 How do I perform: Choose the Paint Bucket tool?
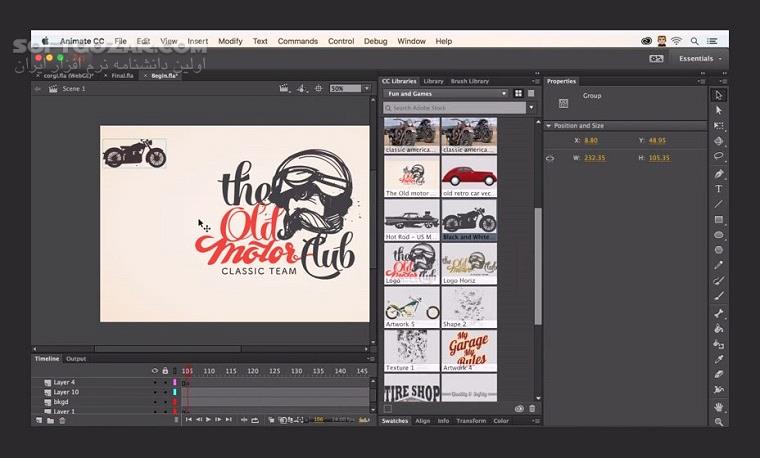[719, 329]
